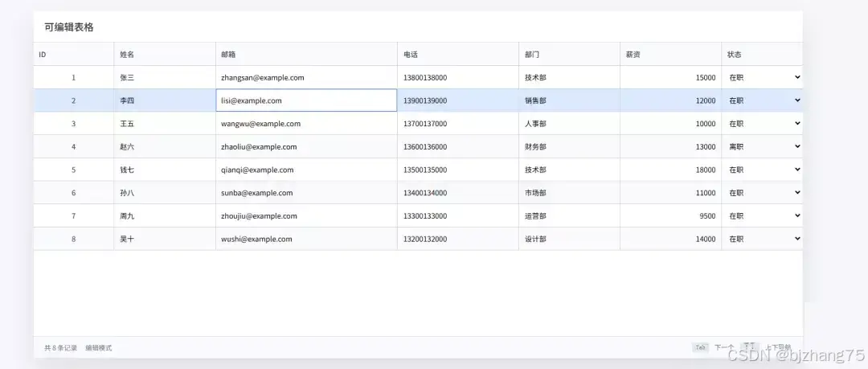Open the status dropdown for 张三
Screen dimensions: 868x369
tap(762, 77)
